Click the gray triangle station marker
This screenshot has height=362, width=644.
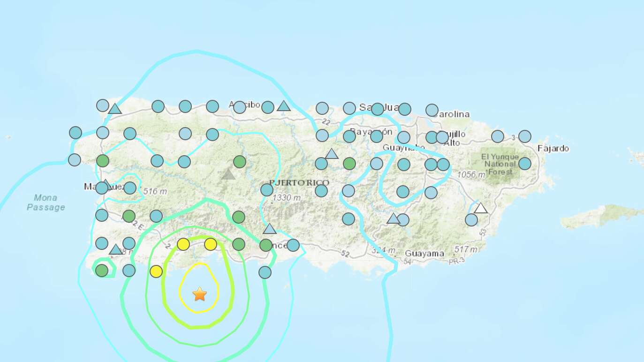click(228, 174)
